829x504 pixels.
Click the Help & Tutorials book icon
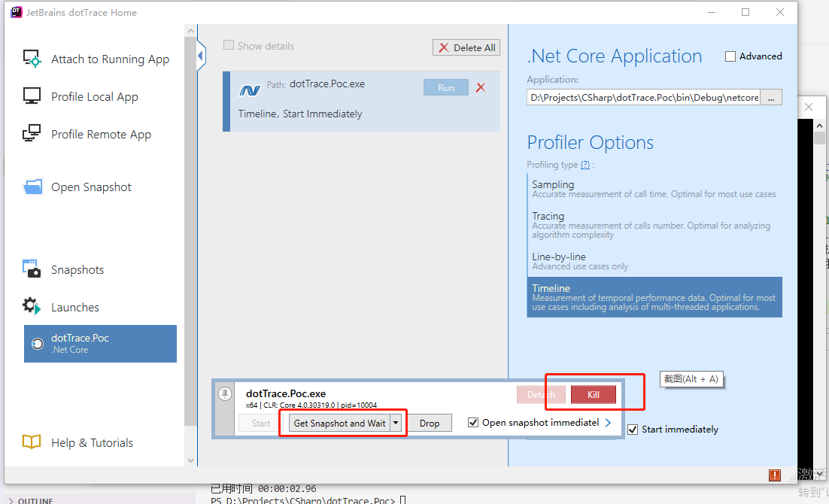click(x=32, y=442)
